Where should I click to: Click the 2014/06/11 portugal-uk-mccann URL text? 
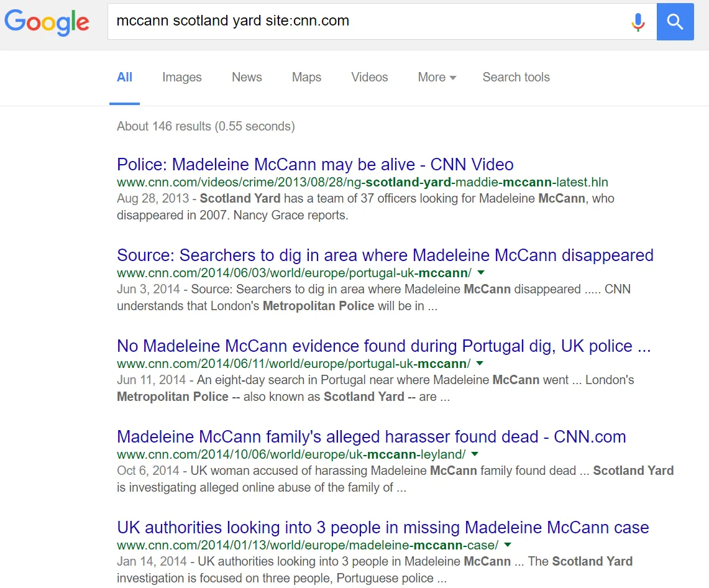coord(293,364)
